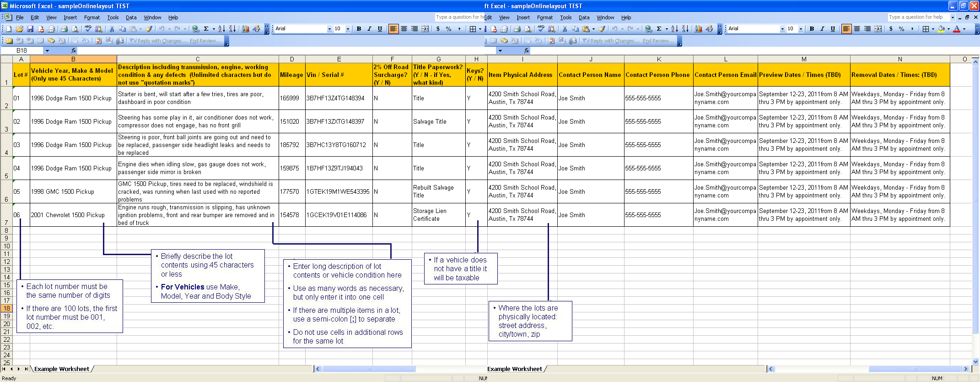Click Merge and Center in Fill Color toolbar
Image resolution: width=980 pixels, height=382 pixels.
(x=878, y=29)
